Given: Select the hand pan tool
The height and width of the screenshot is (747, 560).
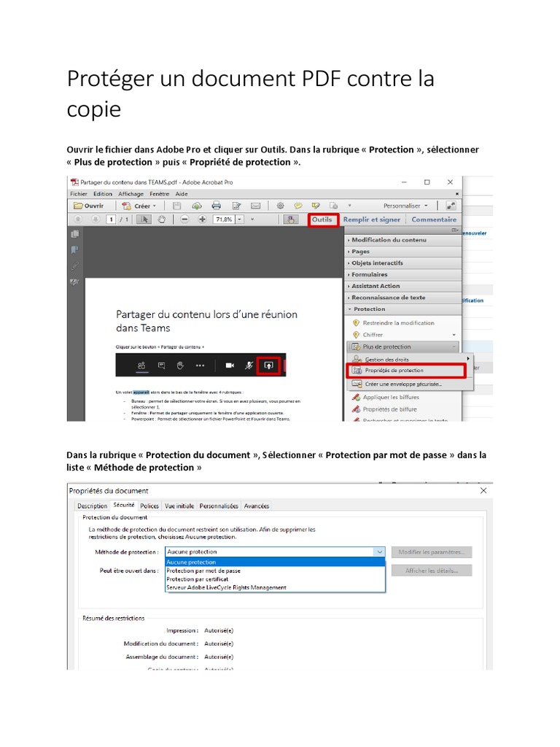Looking at the screenshot, I should tap(162, 219).
